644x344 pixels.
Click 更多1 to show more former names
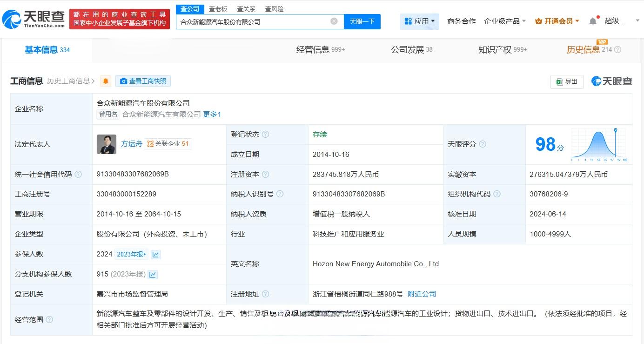click(212, 114)
